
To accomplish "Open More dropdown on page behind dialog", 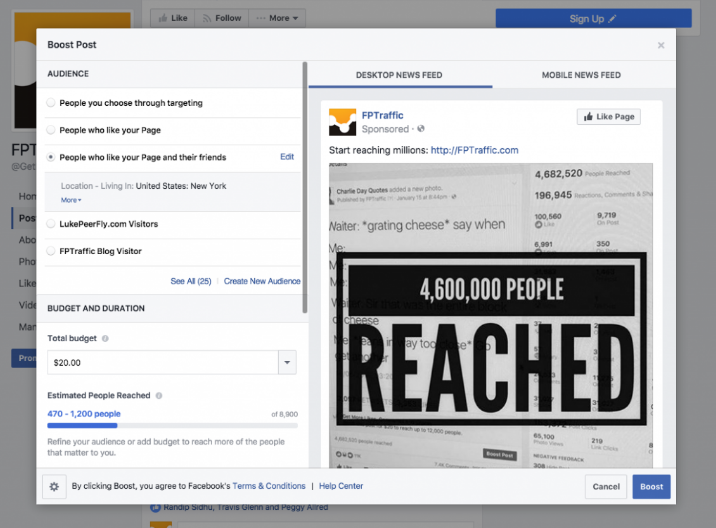I will (x=277, y=18).
